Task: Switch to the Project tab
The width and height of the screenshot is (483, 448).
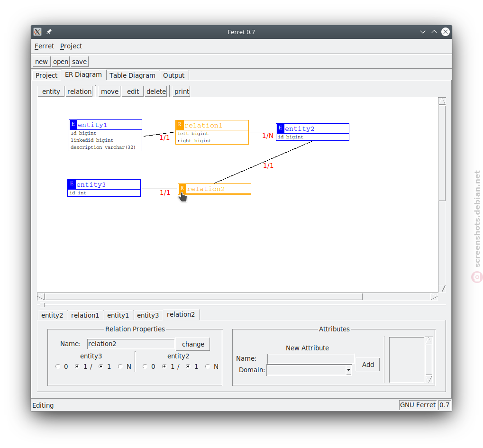Action: click(x=46, y=75)
